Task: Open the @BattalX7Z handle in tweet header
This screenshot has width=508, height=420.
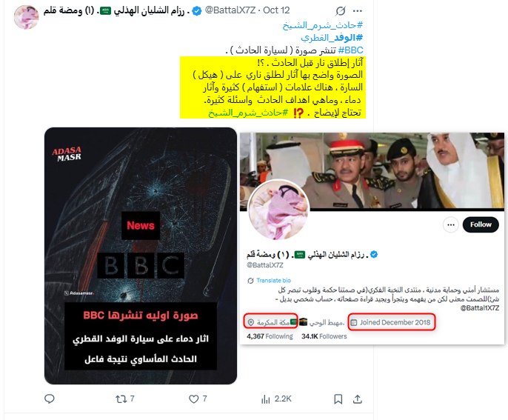Action: point(230,10)
